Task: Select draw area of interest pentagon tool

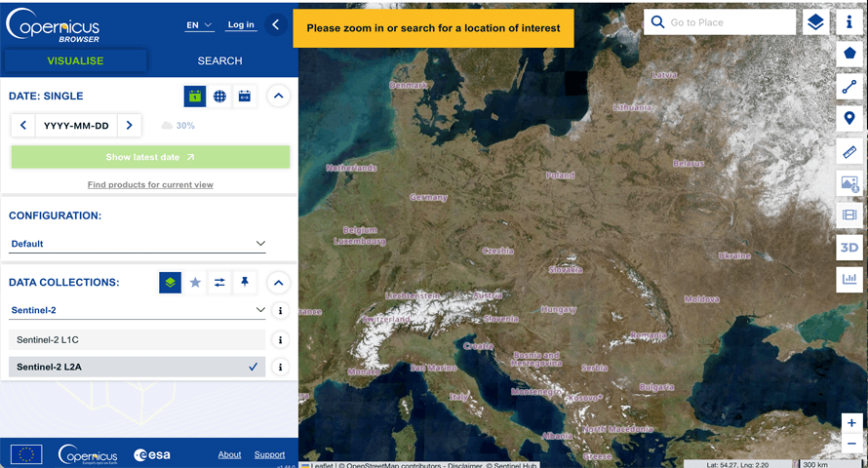Action: point(849,54)
